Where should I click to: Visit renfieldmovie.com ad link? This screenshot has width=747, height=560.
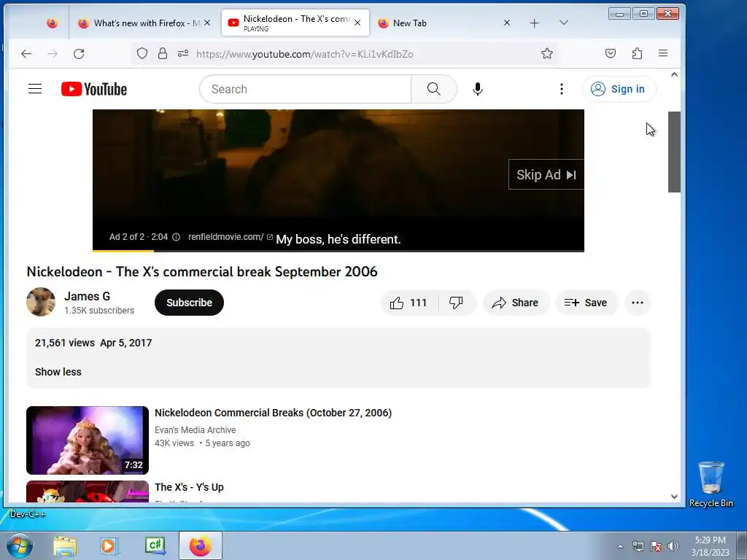click(230, 237)
